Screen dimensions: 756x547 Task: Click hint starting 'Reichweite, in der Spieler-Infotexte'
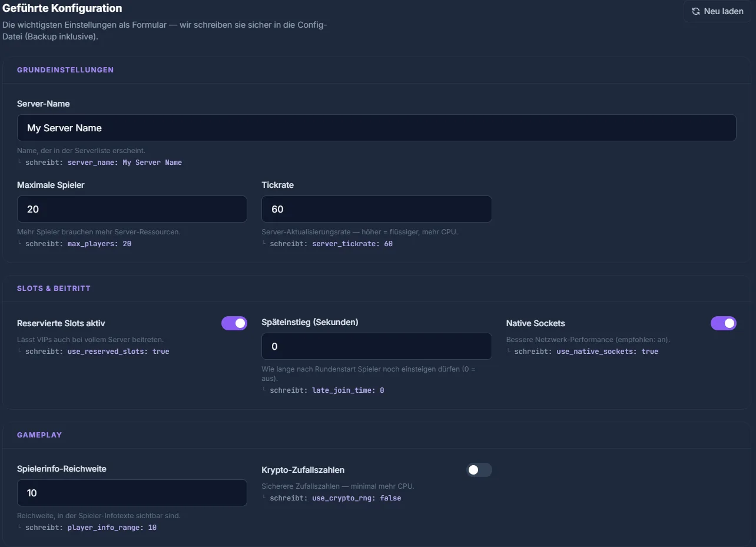(99, 516)
